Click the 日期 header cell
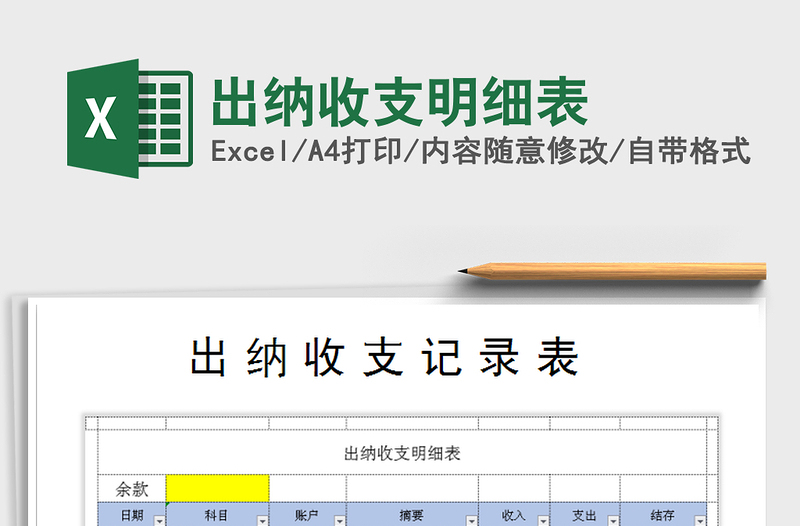This screenshot has height=526, width=800. coord(132,514)
